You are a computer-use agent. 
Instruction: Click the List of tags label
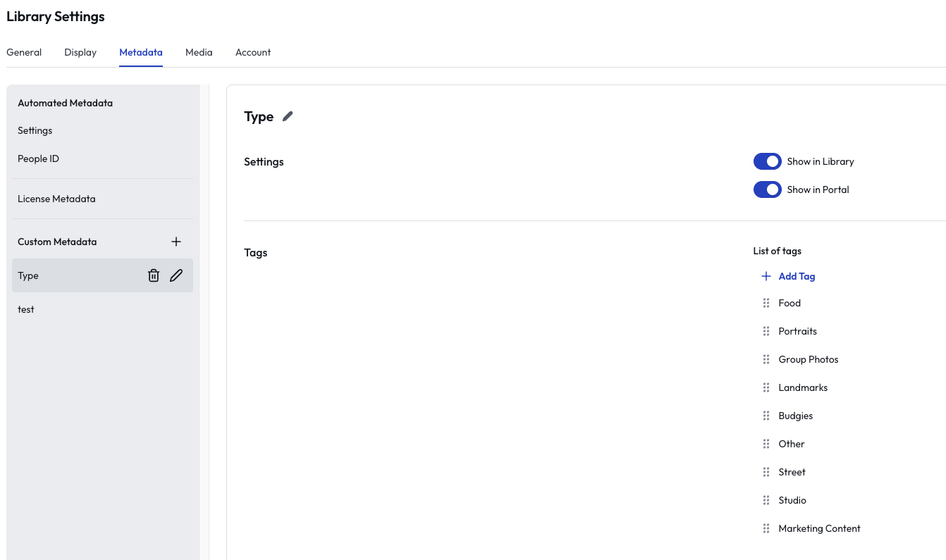pyautogui.click(x=778, y=251)
